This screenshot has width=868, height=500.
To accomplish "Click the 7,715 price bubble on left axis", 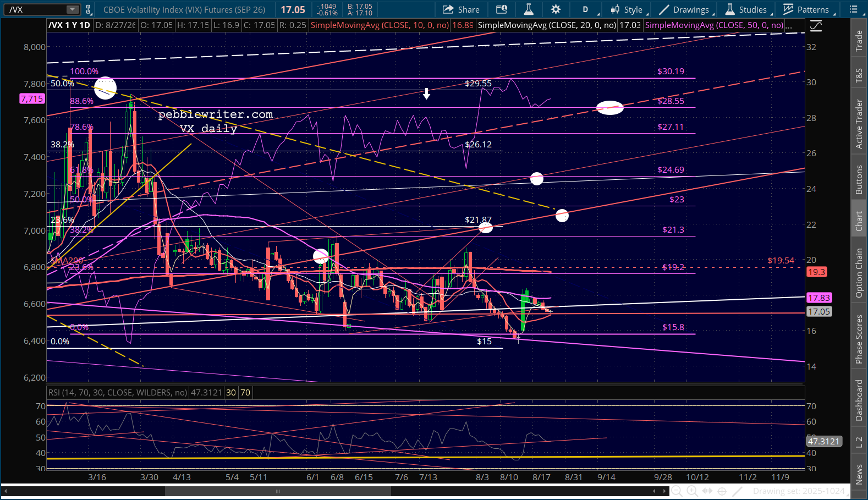I will click(32, 99).
